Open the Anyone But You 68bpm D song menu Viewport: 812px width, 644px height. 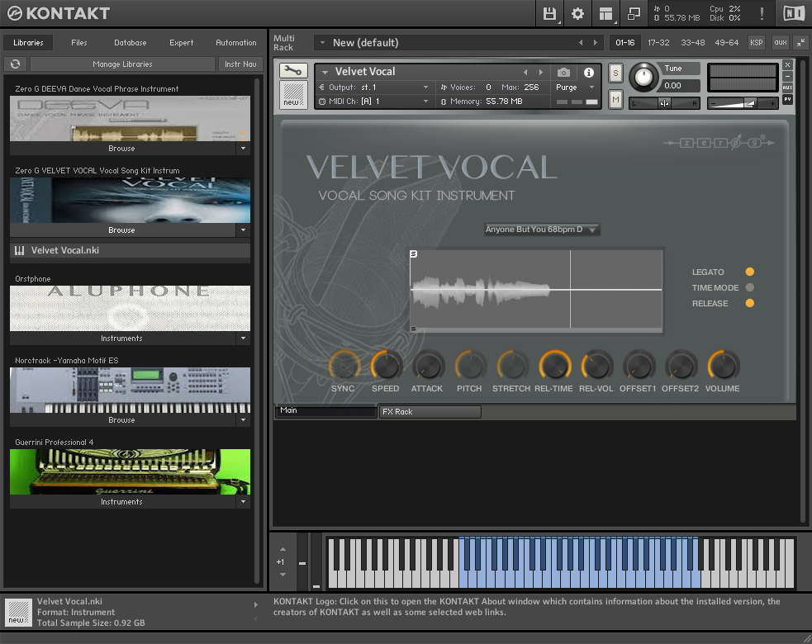(542, 230)
